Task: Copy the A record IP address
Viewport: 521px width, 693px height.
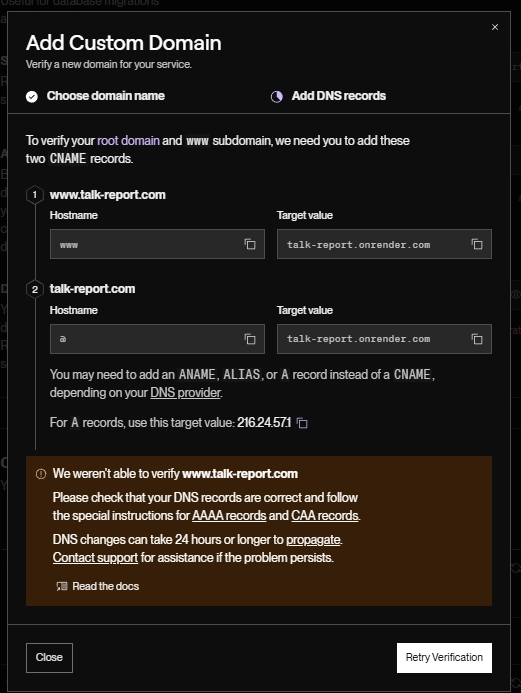Action: [302, 423]
